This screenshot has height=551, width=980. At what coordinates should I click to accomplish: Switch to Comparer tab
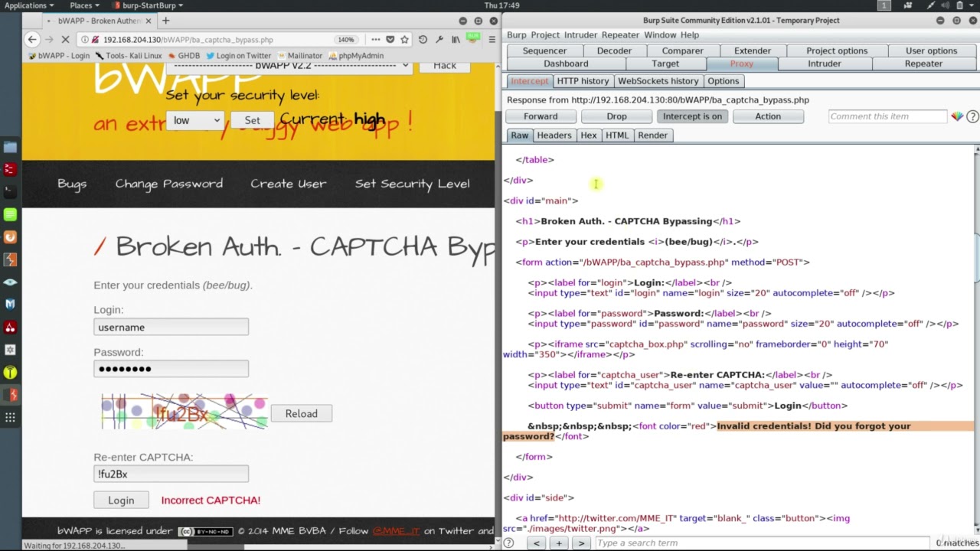(x=682, y=51)
